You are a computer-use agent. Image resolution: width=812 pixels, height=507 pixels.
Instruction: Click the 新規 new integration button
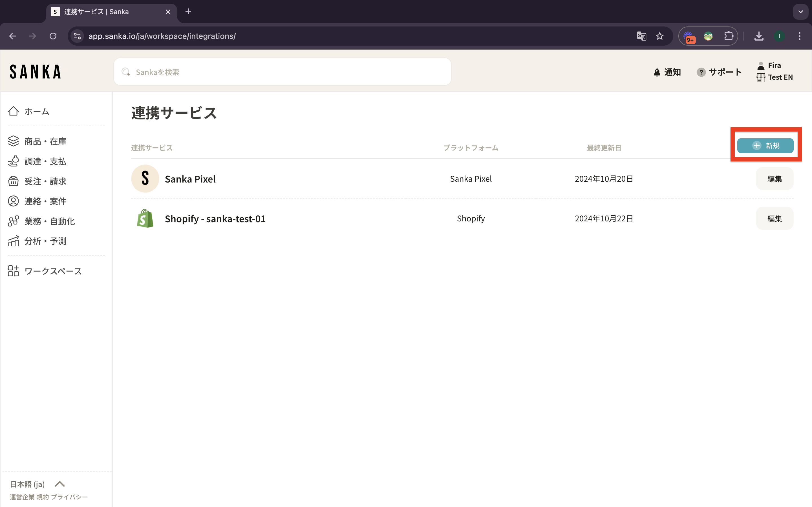click(765, 146)
